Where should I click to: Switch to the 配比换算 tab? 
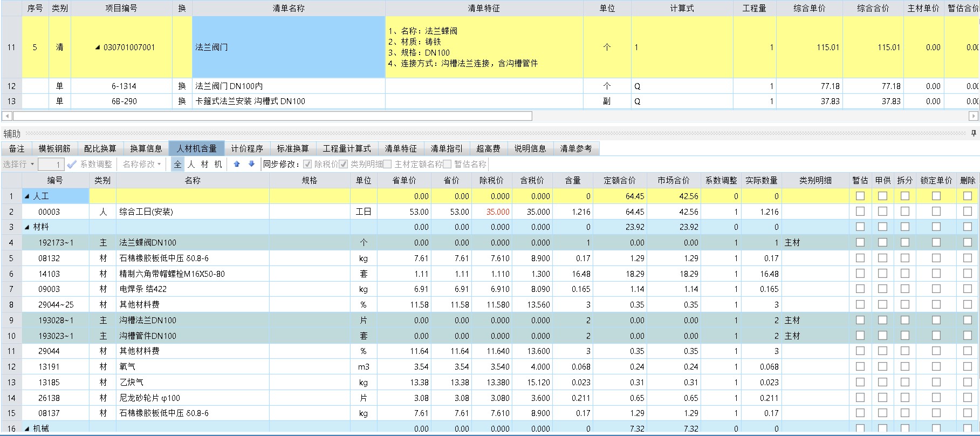click(x=100, y=148)
